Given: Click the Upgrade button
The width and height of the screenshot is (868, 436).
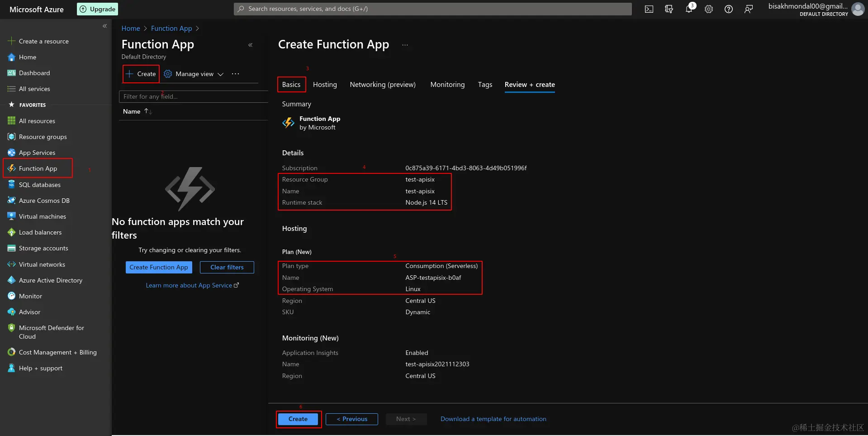Looking at the screenshot, I should (x=98, y=9).
